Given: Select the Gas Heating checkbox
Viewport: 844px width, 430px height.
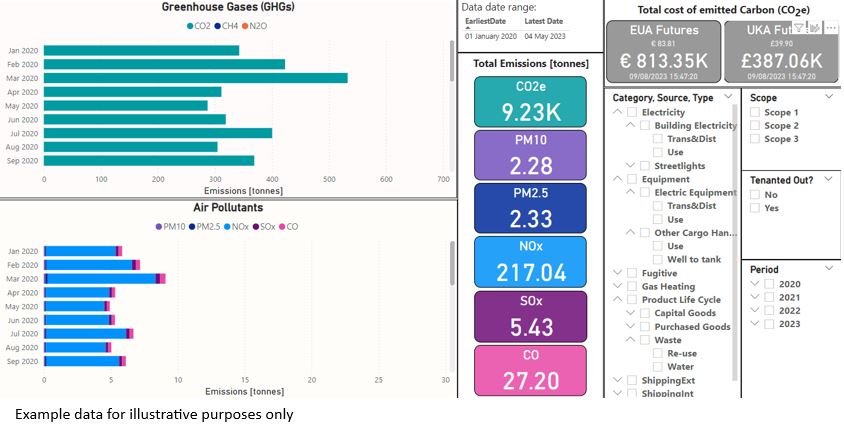Looking at the screenshot, I should [x=631, y=286].
